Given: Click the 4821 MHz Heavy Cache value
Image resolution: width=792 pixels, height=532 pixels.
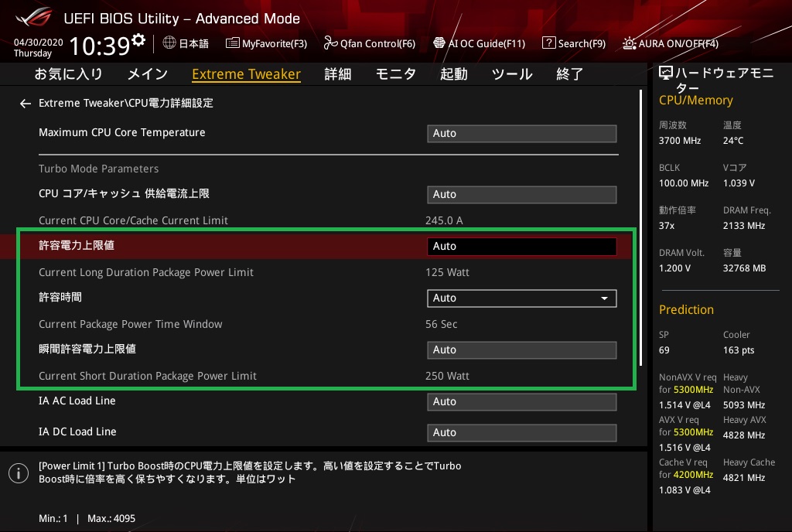Looking at the screenshot, I should [744, 478].
